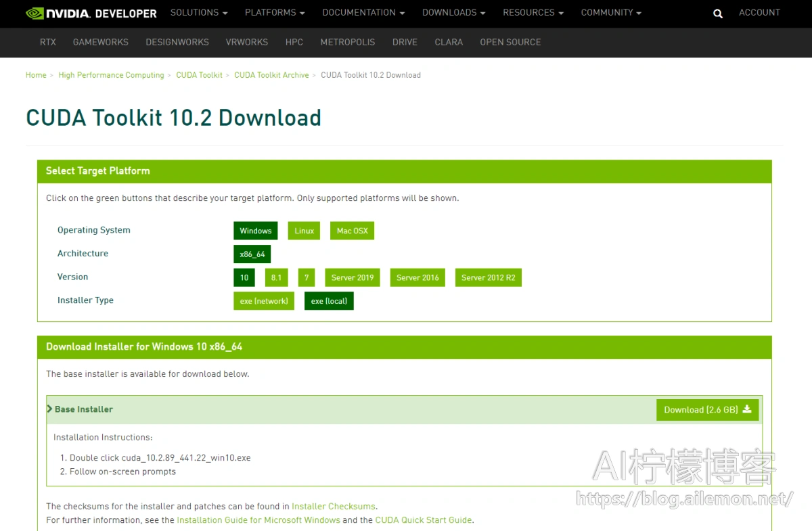
Task: Click the CUDA Toolkit 10.2 Download title
Action: point(173,118)
